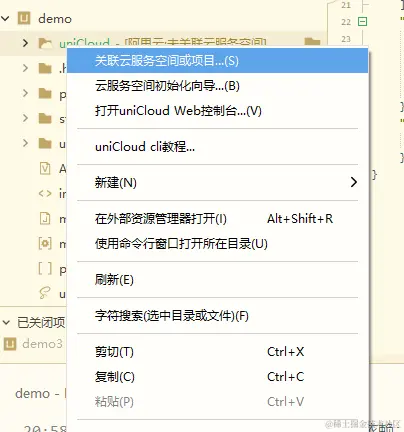
Task: Expand the folder starting with u
Action: 25,143
